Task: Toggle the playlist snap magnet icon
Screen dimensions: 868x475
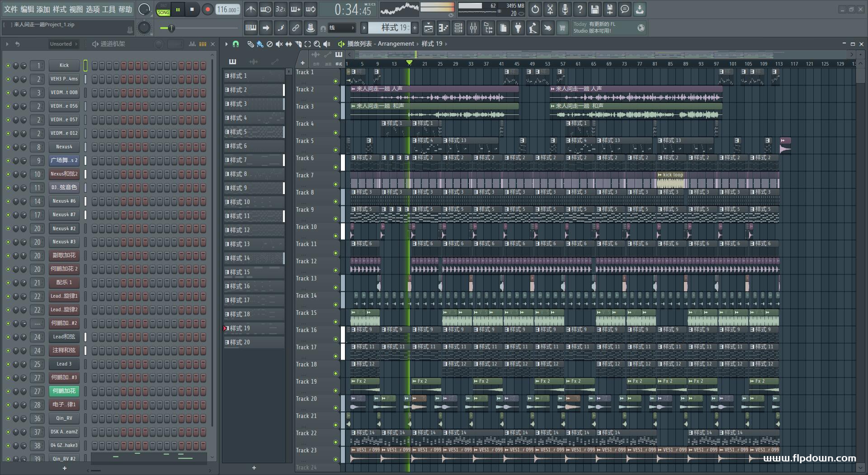Action: (x=236, y=44)
